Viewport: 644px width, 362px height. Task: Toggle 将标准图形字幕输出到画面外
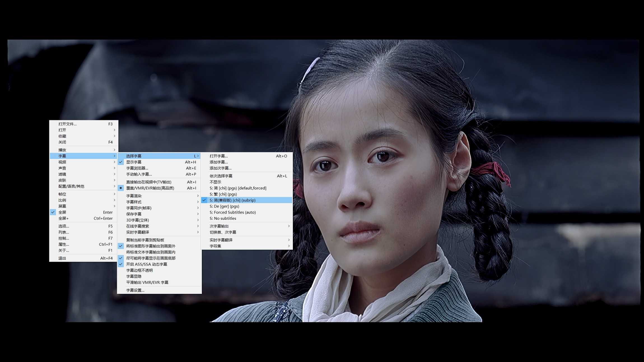click(159, 246)
